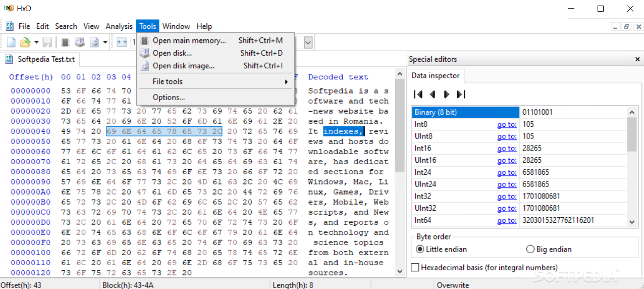
Task: Close the document child window
Action: tap(637, 26)
